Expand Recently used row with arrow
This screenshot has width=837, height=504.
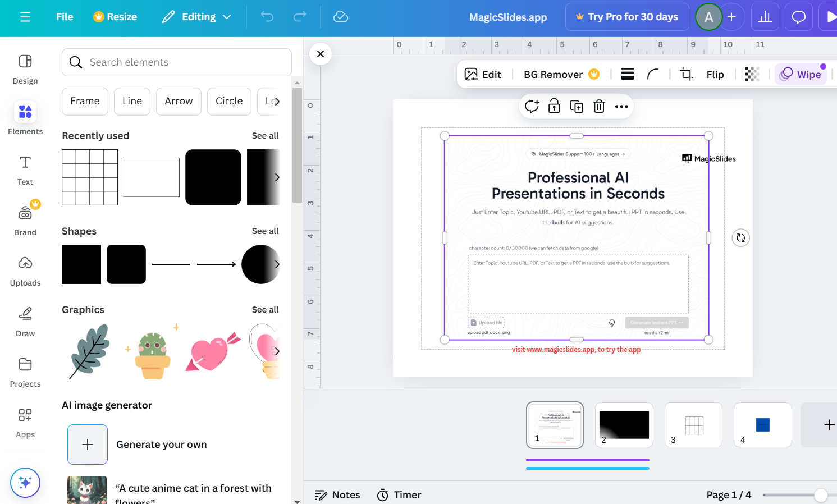pos(277,177)
